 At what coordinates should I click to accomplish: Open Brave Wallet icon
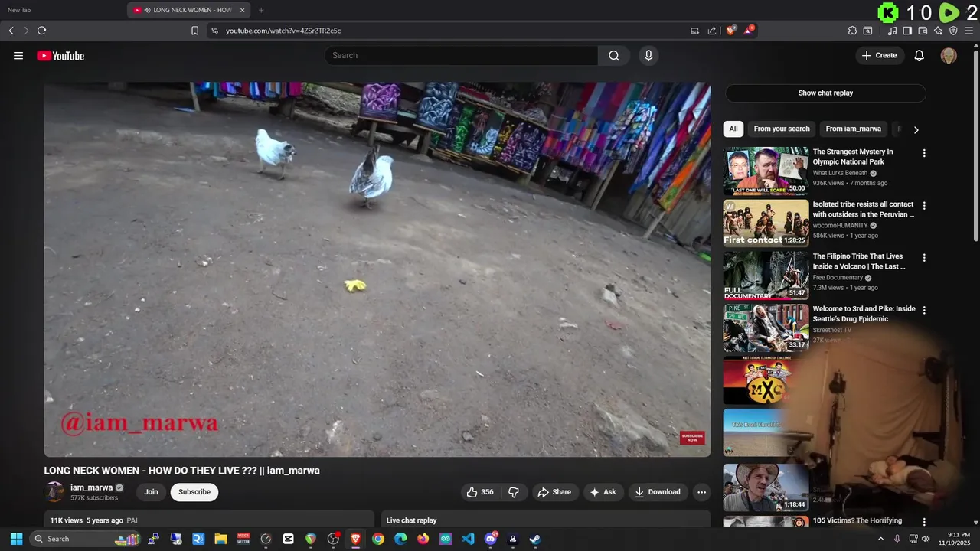923,31
